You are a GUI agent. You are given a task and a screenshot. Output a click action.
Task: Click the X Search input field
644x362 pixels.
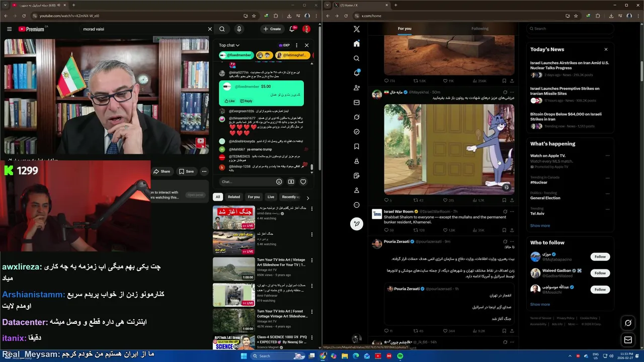point(570,29)
